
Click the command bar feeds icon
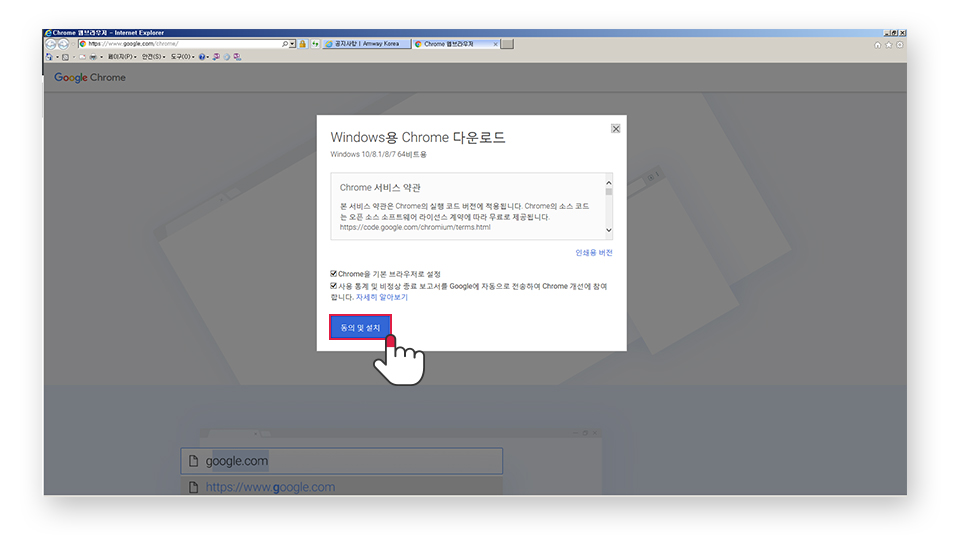click(65, 56)
